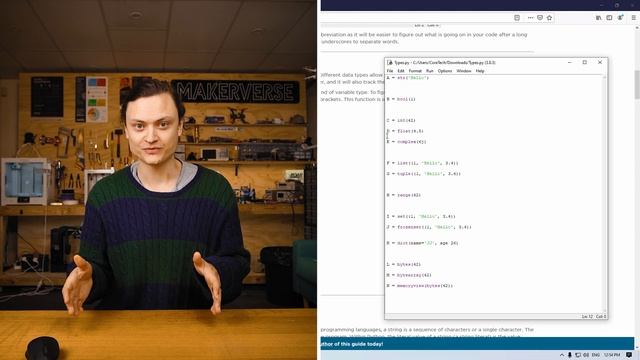Viewport: 640px width, 360px height.
Task: Place cursor on the 'H = range(42)' line
Action: [x=404, y=195]
